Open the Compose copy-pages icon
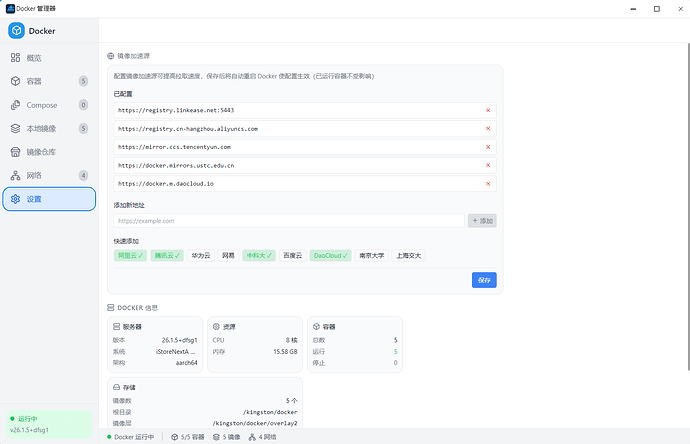Viewport: 690px width, 444px height. 15,105
